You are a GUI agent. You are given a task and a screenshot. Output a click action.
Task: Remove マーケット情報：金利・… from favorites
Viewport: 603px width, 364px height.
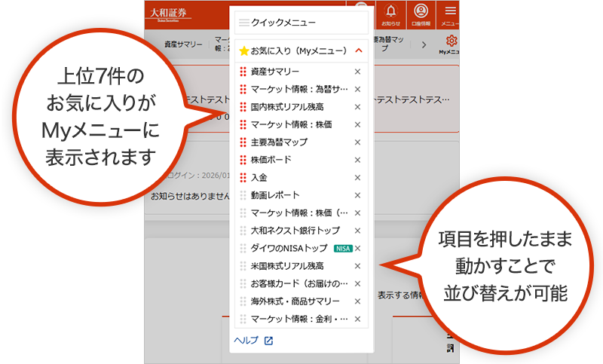pos(357,319)
